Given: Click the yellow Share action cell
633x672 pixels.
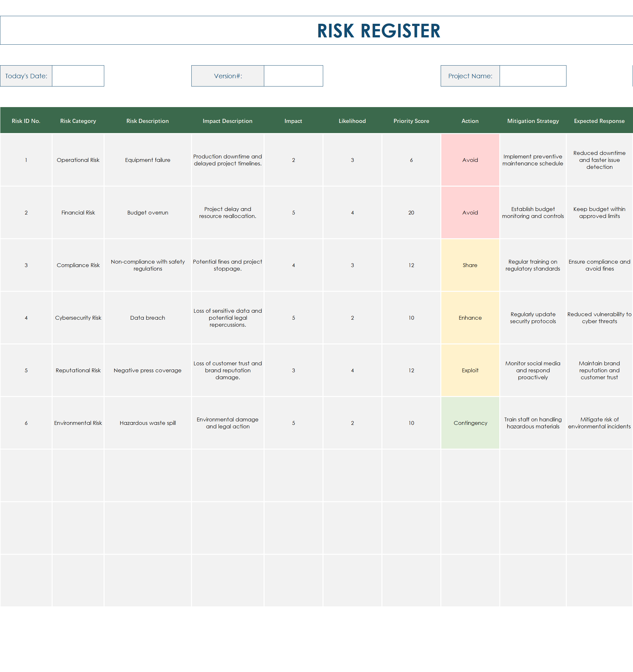Looking at the screenshot, I should pyautogui.click(x=470, y=265).
